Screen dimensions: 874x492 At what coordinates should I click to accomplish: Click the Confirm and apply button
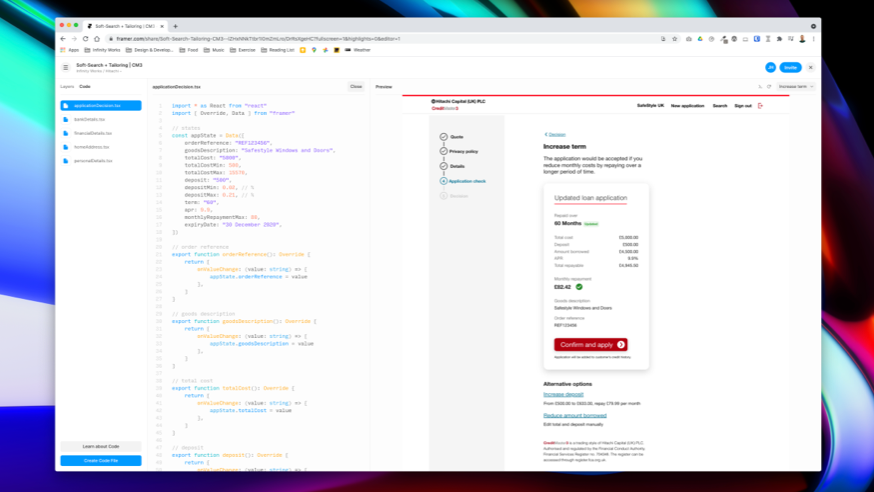[x=590, y=344]
